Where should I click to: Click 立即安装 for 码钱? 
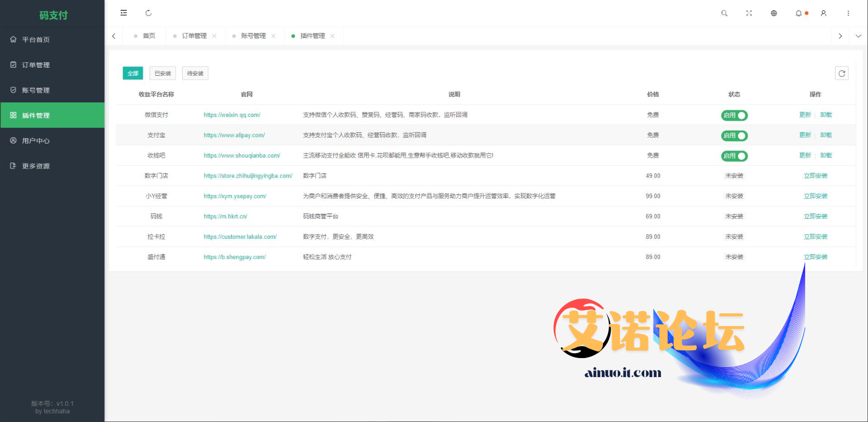click(815, 216)
